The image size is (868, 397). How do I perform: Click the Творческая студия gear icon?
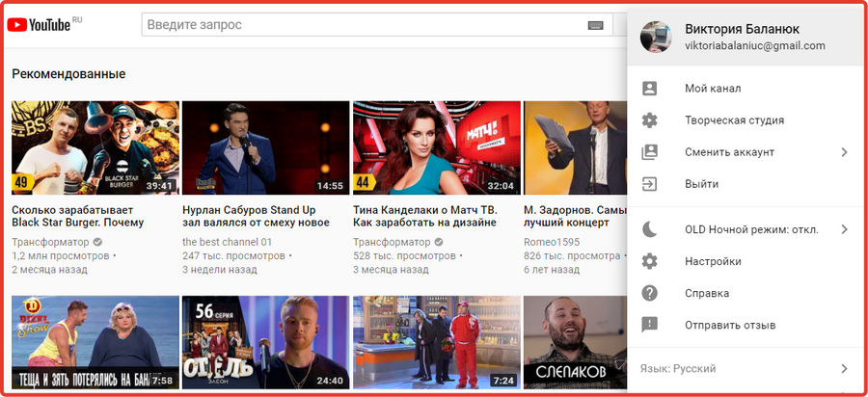(649, 120)
